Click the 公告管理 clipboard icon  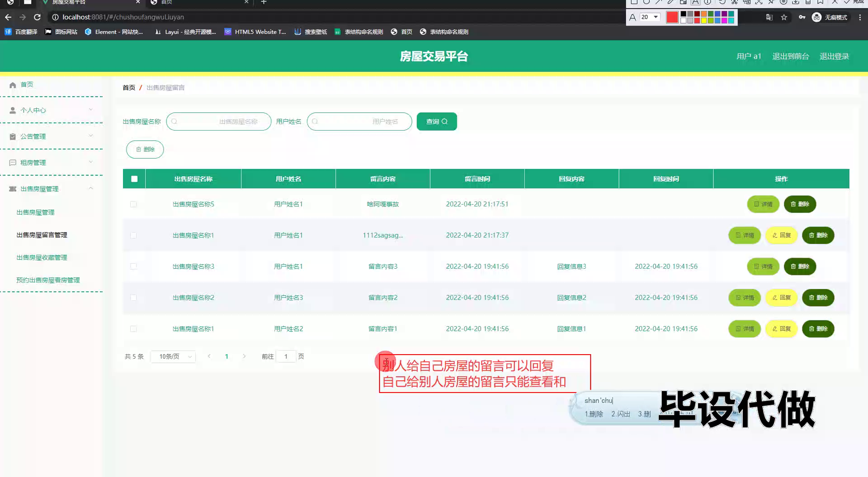[13, 136]
